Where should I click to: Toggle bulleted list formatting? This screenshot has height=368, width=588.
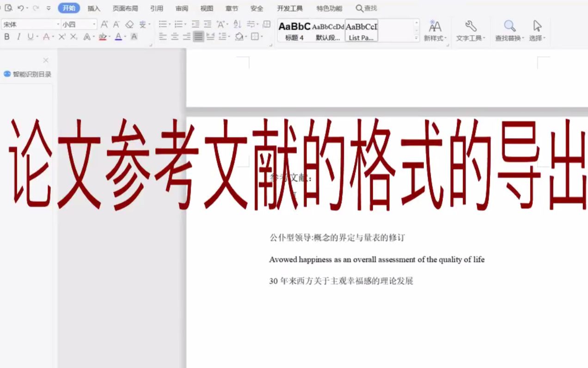[x=163, y=25]
